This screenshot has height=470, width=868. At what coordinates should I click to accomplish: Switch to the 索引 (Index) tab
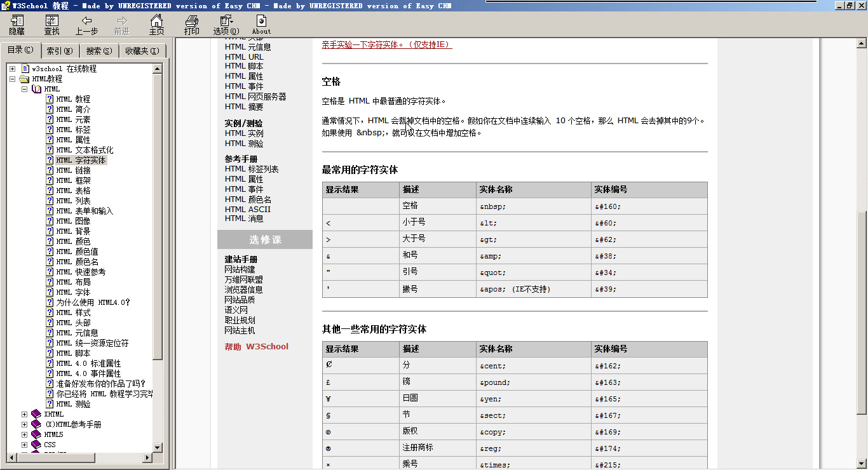coord(60,51)
